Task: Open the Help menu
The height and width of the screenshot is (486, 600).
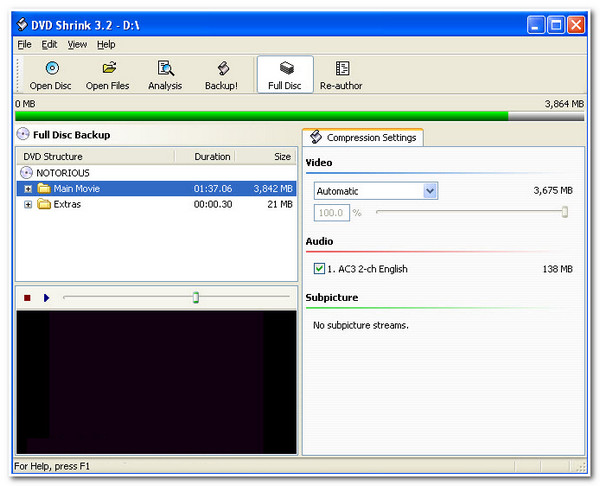Action: [x=106, y=44]
